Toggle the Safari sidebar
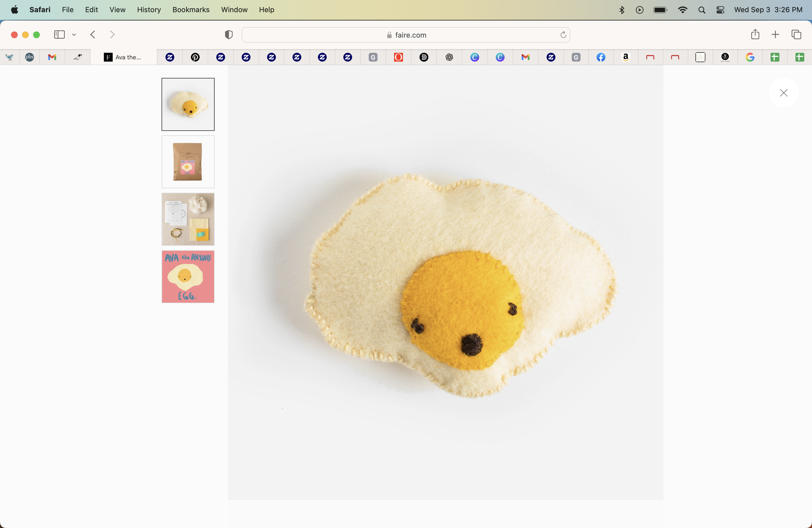Image resolution: width=812 pixels, height=528 pixels. coord(59,34)
